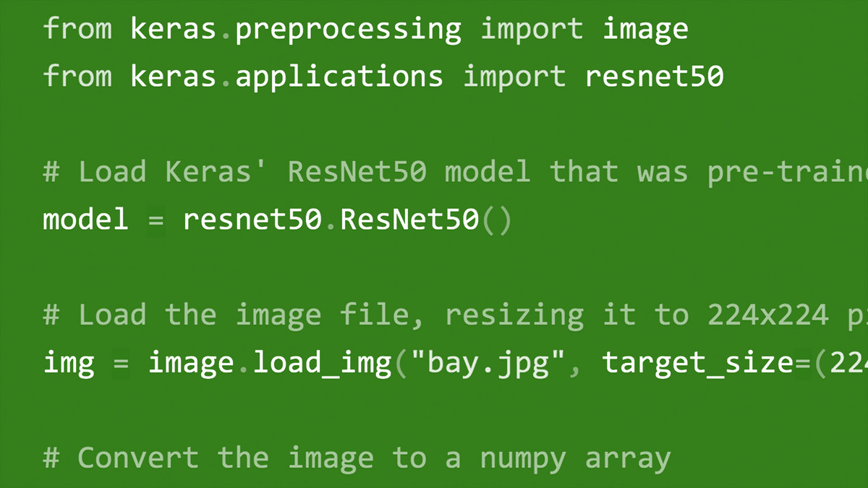Click the 'resnet50' module before ResNet50()

pyautogui.click(x=252, y=219)
